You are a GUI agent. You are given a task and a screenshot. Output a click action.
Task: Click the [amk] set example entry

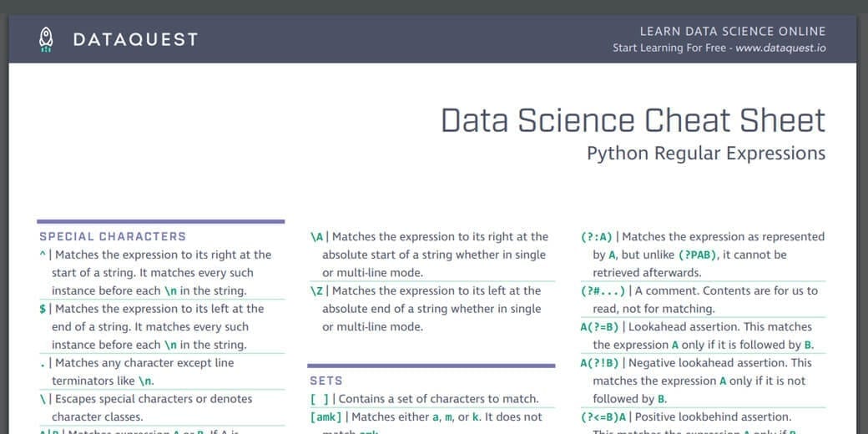[x=326, y=416]
